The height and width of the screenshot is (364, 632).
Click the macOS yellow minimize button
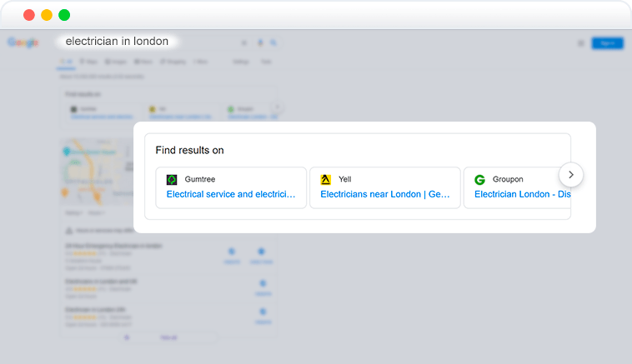(x=47, y=15)
